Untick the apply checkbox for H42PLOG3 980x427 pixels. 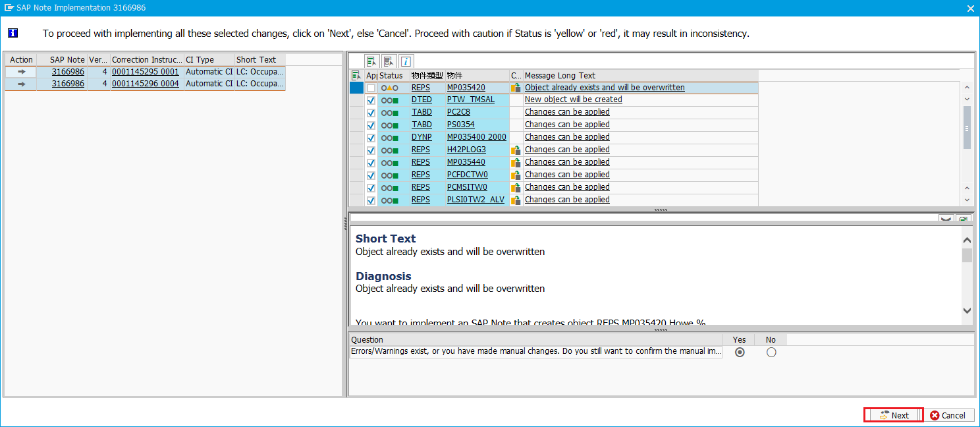pyautogui.click(x=371, y=150)
